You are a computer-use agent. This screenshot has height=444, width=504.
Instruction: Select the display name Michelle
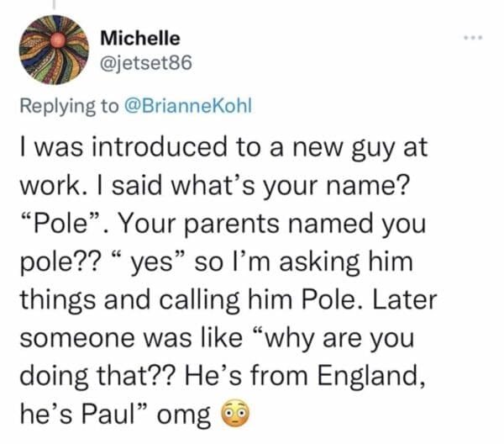(139, 38)
